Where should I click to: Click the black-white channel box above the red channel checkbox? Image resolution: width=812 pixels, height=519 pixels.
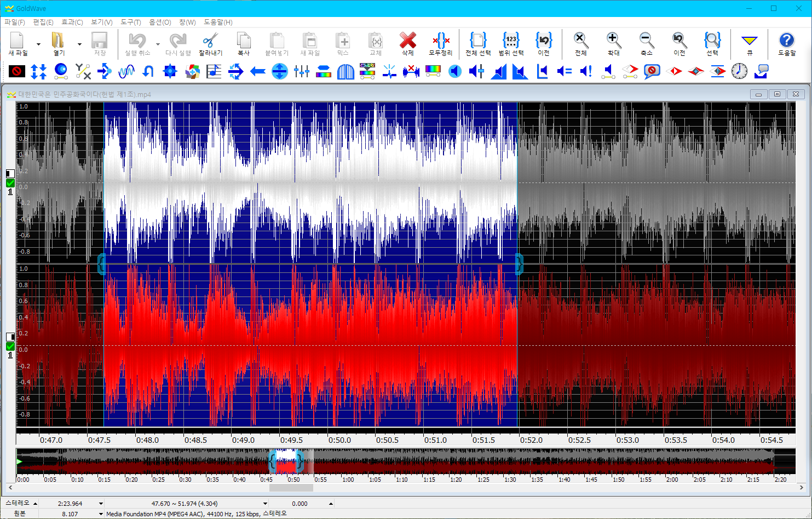click(x=10, y=337)
